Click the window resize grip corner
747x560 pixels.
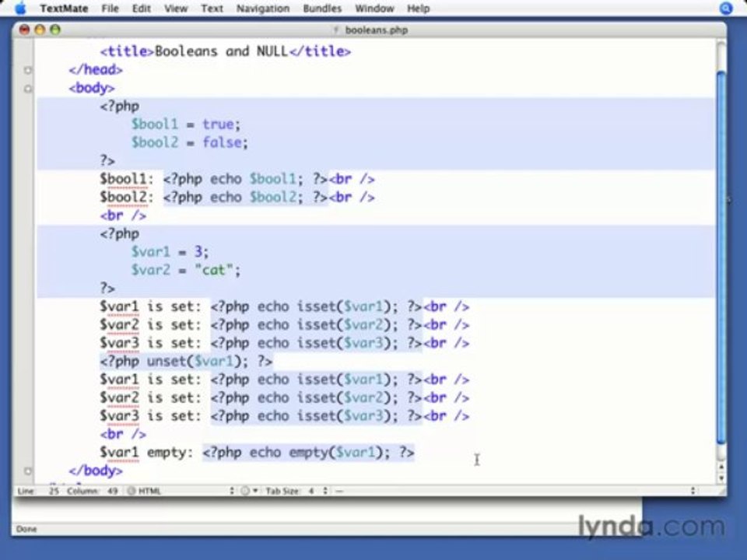pos(721,491)
